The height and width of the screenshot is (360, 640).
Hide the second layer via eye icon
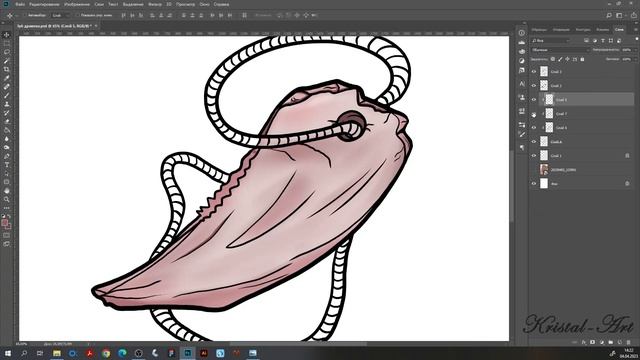click(x=533, y=86)
